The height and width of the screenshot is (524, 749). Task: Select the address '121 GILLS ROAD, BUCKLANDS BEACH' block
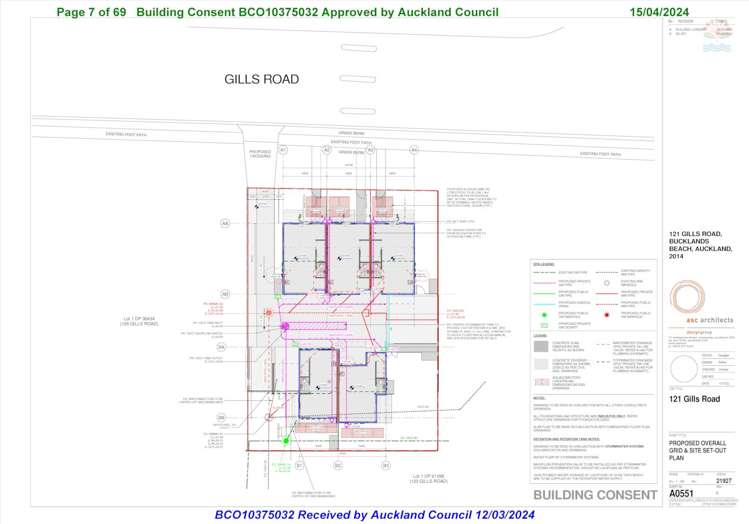[x=700, y=245]
